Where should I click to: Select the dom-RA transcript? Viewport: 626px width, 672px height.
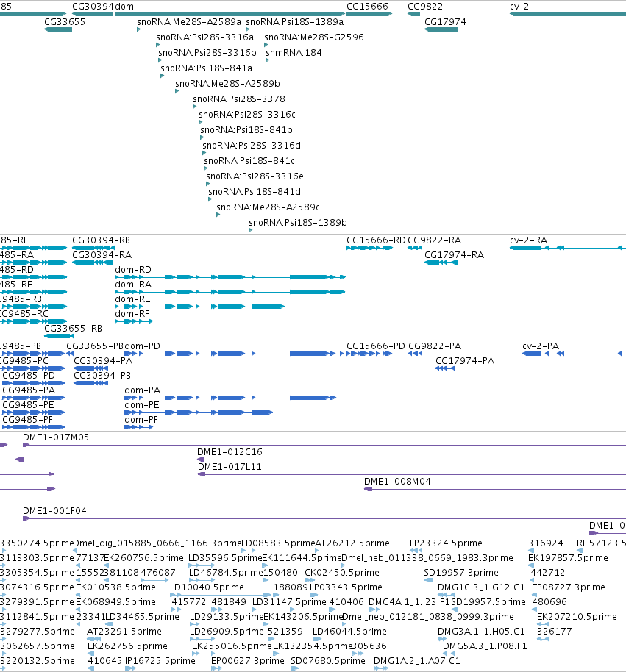pos(230,292)
